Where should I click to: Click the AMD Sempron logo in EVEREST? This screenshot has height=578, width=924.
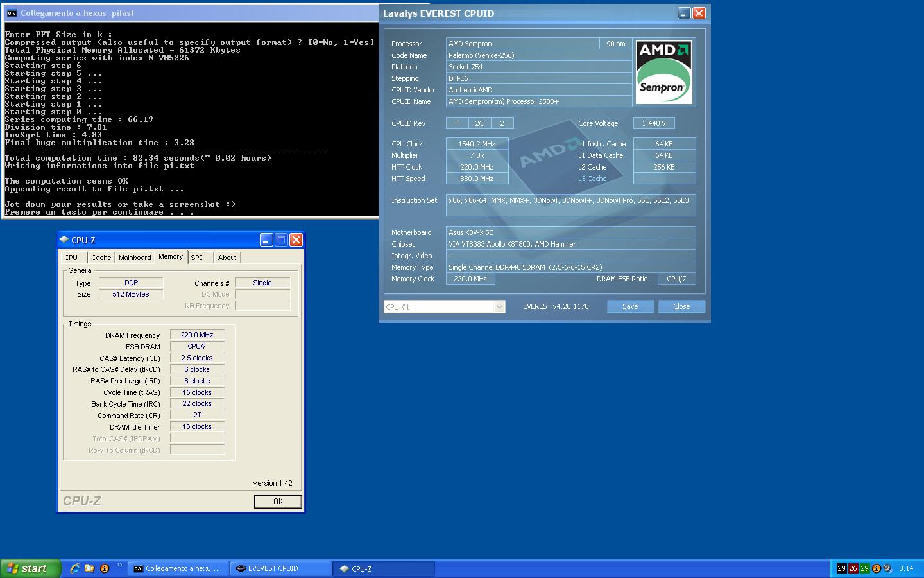[x=663, y=72]
